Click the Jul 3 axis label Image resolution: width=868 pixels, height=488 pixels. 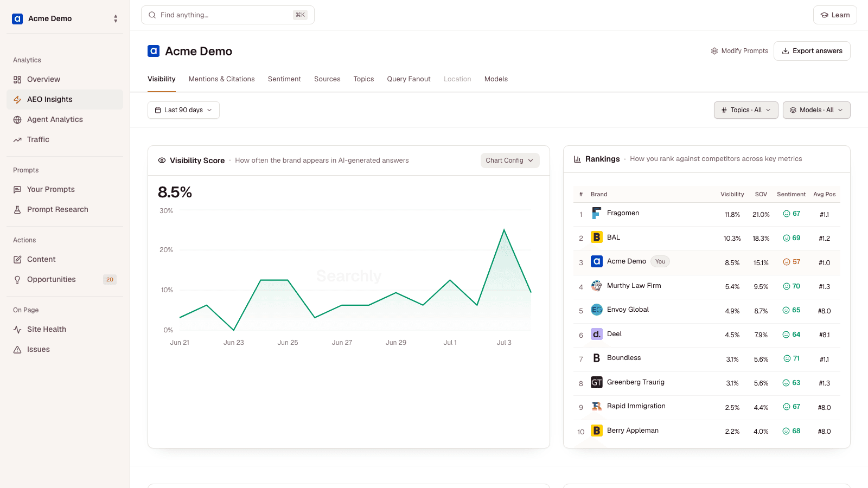504,343
